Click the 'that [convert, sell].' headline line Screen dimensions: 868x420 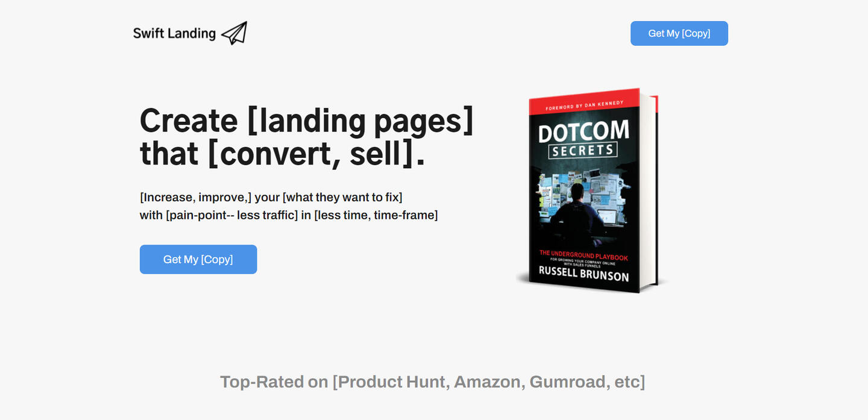pos(283,154)
